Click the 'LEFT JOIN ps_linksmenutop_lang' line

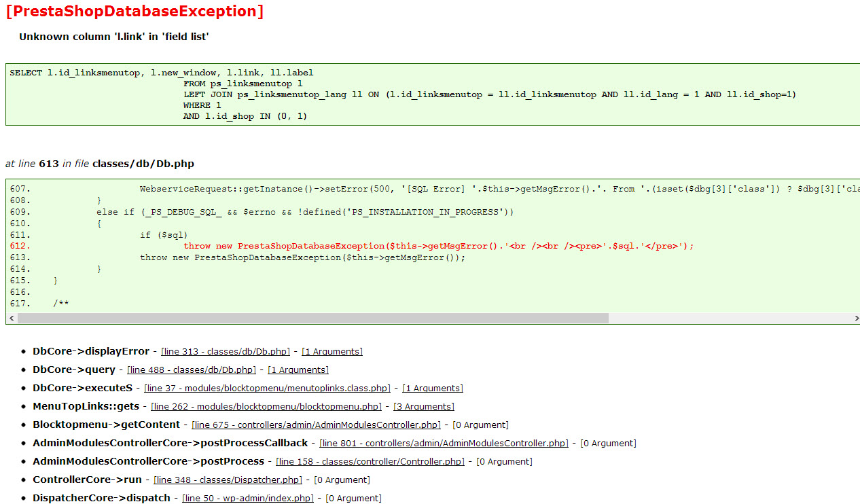click(489, 94)
